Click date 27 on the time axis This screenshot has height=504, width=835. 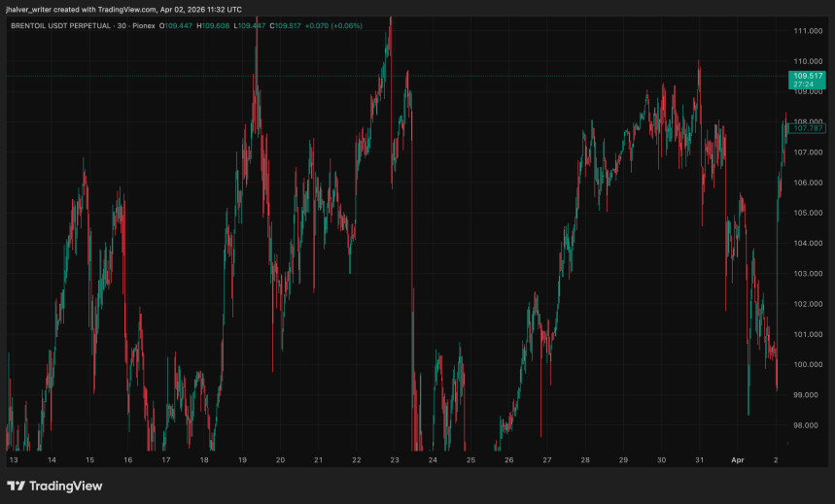pyautogui.click(x=547, y=459)
